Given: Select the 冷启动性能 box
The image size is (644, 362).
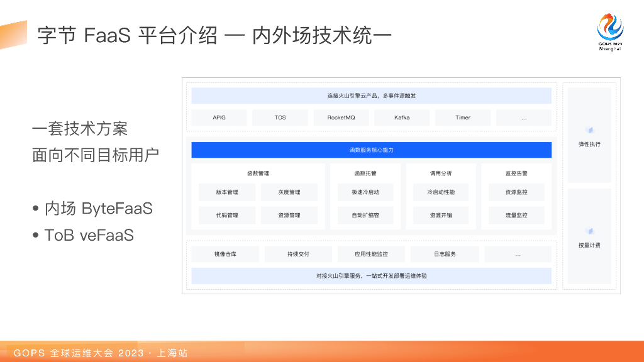Looking at the screenshot, I should tap(441, 192).
